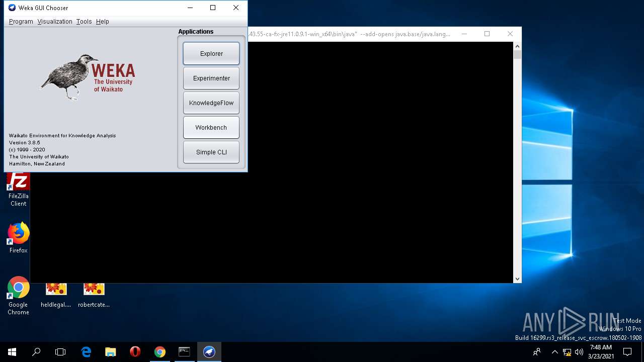Maximize the java console window
Viewport: 644px width, 362px height.
[487, 34]
